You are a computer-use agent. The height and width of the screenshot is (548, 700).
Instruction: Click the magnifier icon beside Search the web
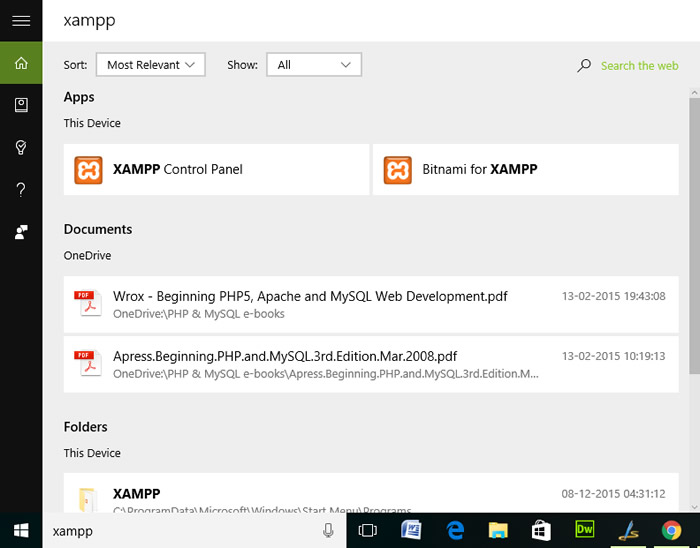click(583, 66)
